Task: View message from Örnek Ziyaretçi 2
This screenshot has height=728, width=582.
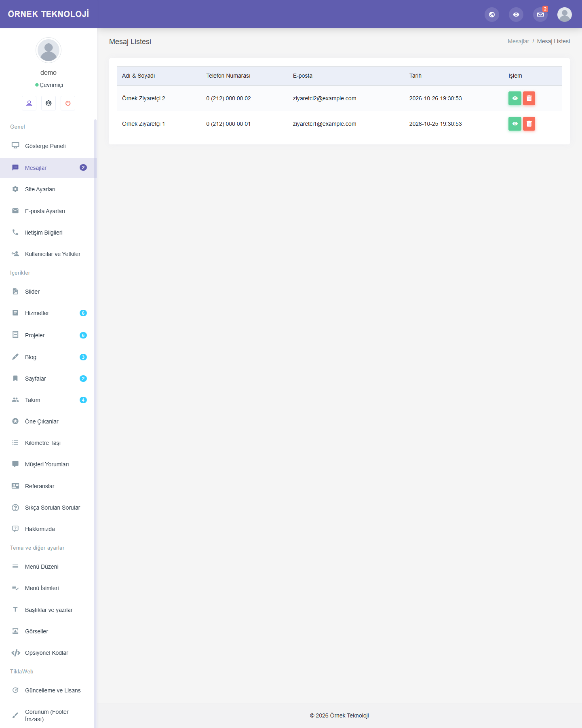Action: 515,98
